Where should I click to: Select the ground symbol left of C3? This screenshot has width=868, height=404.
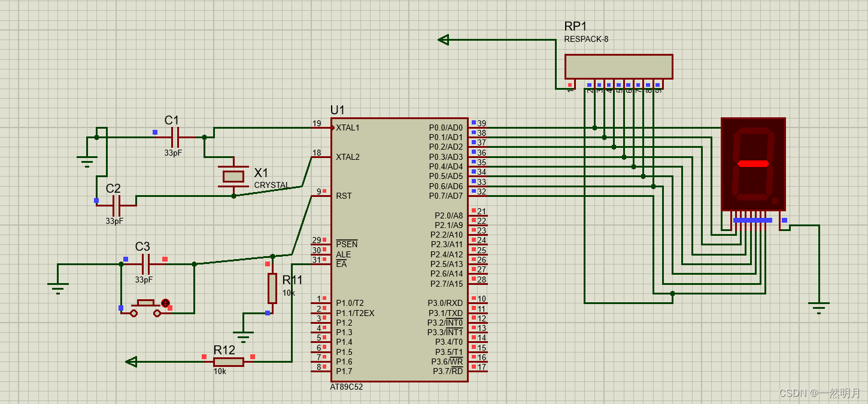coord(58,288)
